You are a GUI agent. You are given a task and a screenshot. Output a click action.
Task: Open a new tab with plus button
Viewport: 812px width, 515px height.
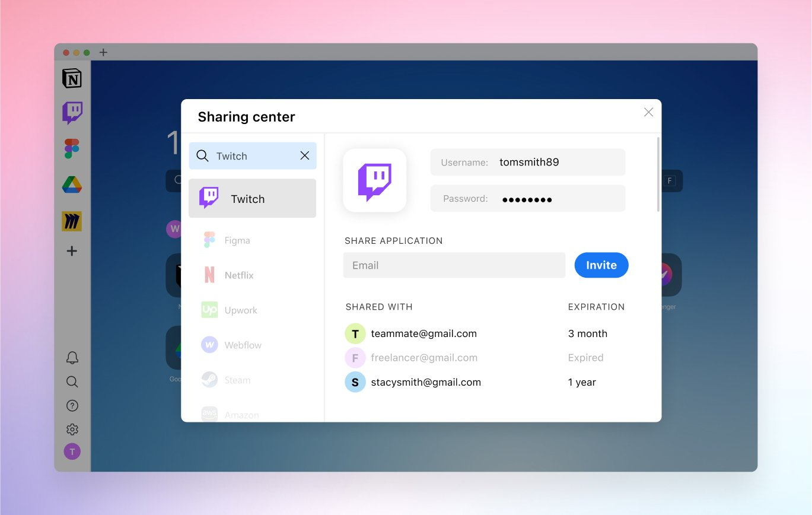click(x=103, y=52)
